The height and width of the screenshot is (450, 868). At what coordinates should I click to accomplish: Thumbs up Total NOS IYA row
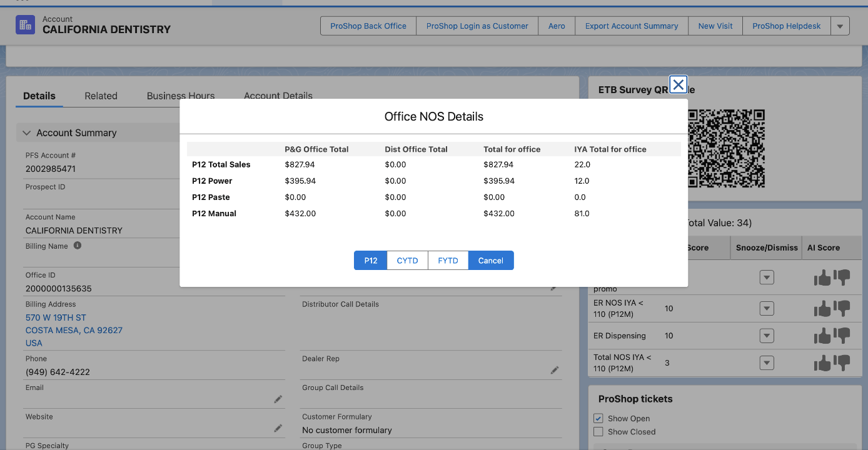click(822, 363)
